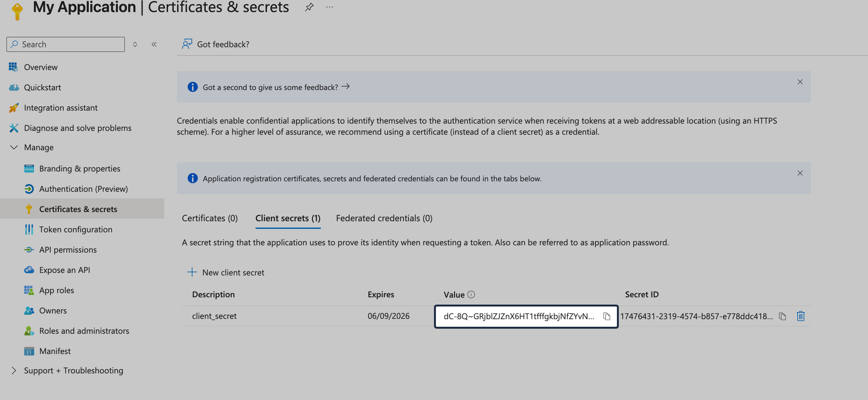Viewport: 868px width, 400px height.
Task: Select Branding & properties
Action: pyautogui.click(x=80, y=169)
